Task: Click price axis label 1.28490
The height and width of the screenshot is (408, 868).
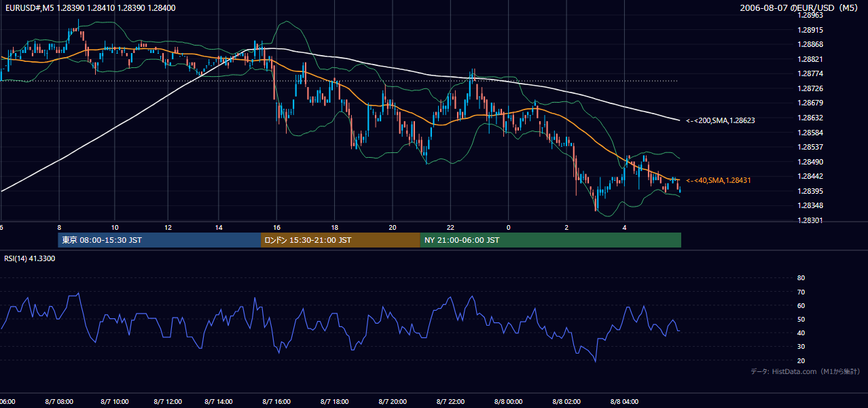Action: (x=809, y=162)
